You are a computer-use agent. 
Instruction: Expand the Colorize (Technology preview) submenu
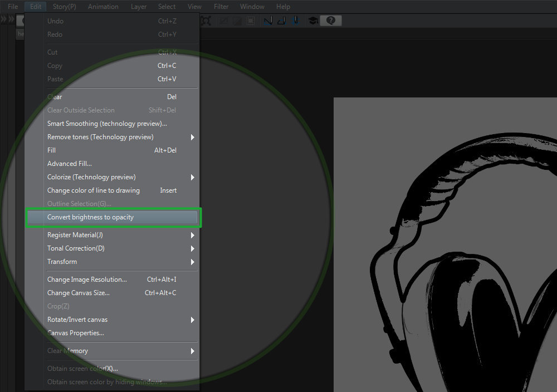pos(193,177)
